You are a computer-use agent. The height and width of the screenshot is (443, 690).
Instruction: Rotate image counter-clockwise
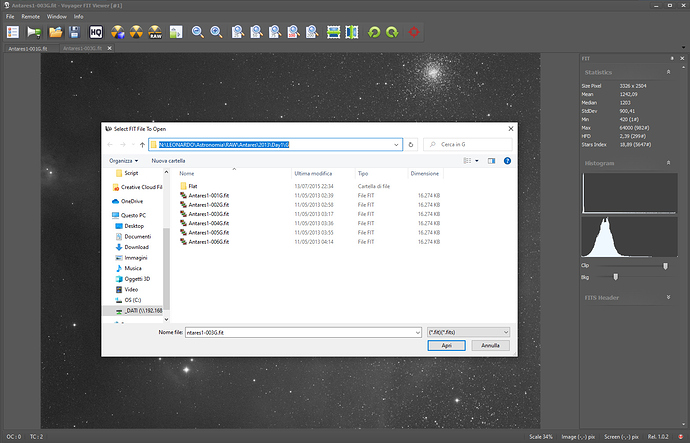(x=374, y=32)
